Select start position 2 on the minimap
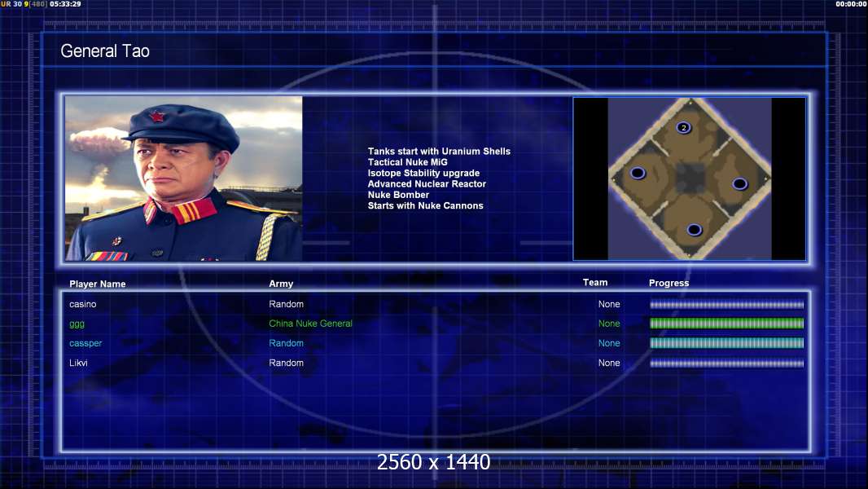868x489 pixels. point(684,127)
